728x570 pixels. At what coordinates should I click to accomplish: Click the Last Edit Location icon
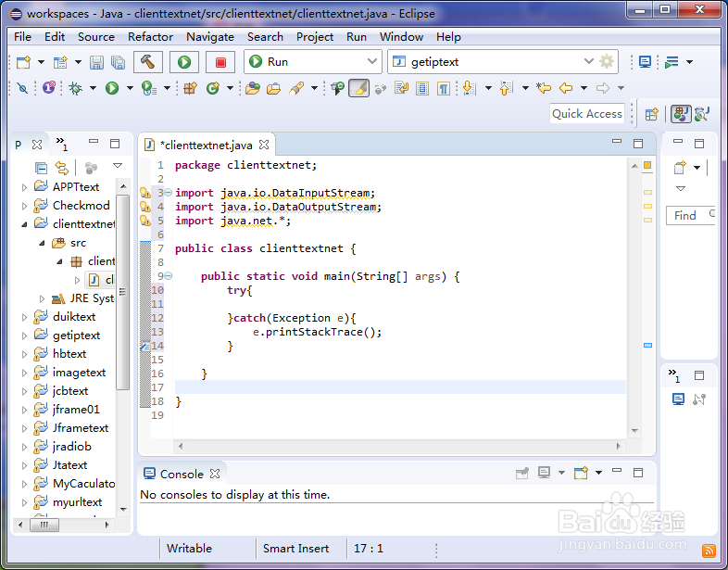pos(543,88)
